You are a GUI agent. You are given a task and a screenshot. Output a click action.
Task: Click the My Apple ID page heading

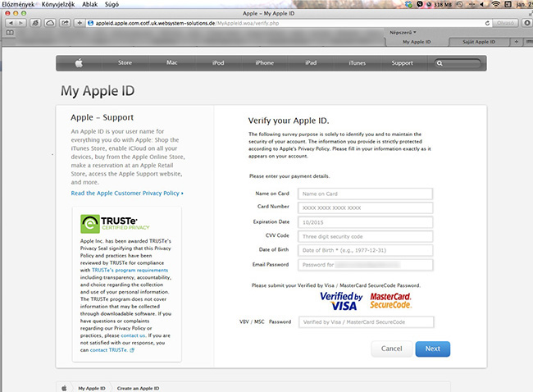98,91
